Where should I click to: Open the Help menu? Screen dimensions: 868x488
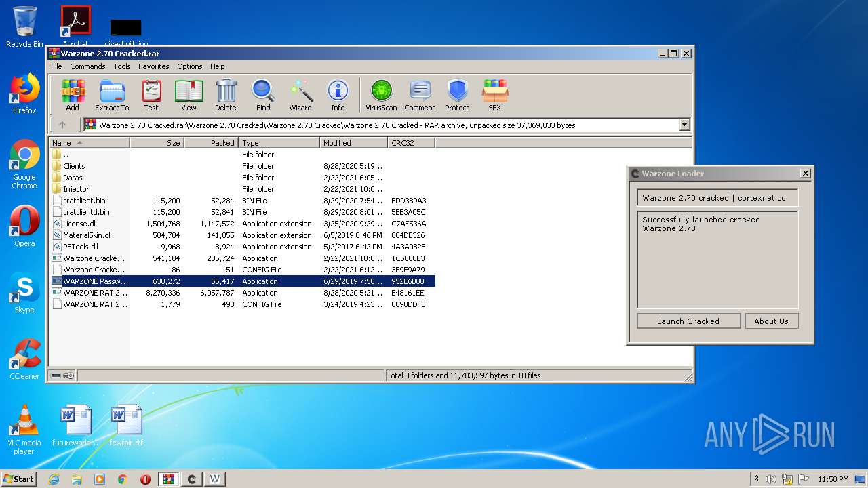217,66
